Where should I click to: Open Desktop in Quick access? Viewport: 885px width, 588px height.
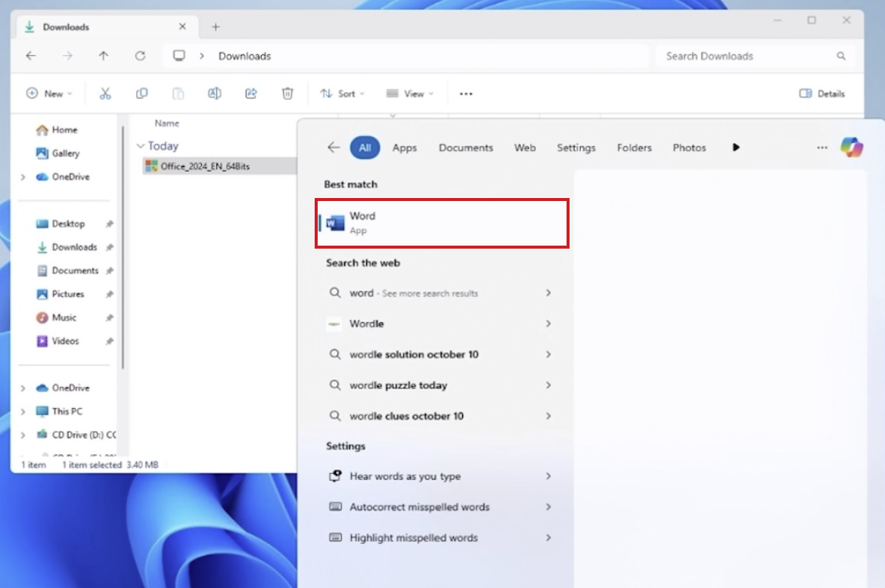61,224
